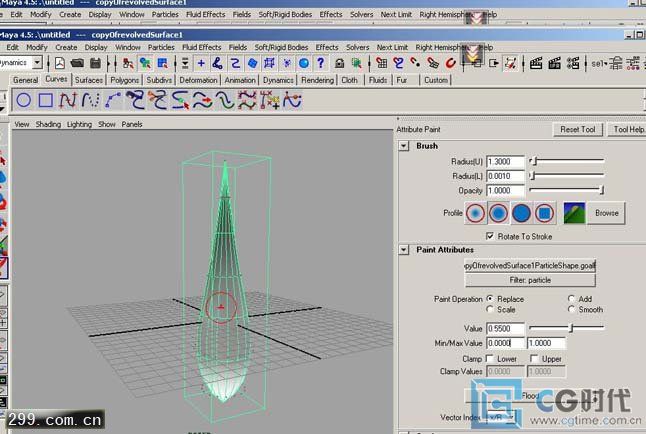Click the question mark miscellaneous mask icon
Viewport: 646px width, 434px height.
click(321, 63)
